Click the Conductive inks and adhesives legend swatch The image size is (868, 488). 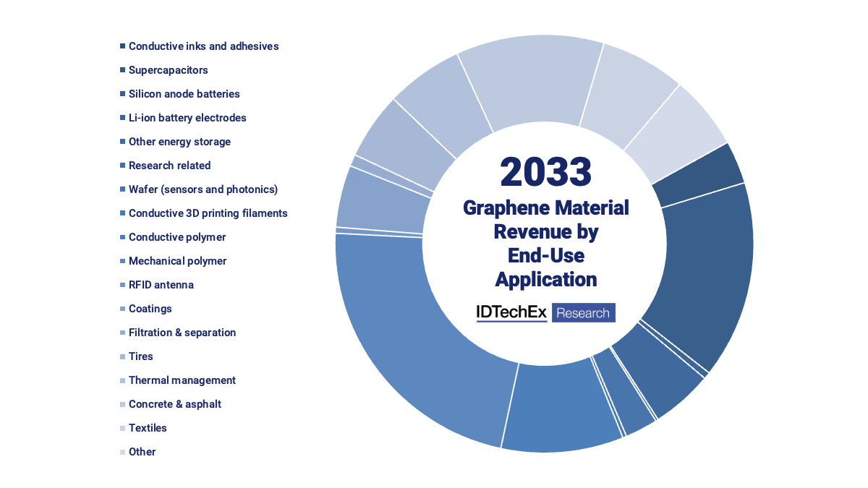tap(122, 45)
